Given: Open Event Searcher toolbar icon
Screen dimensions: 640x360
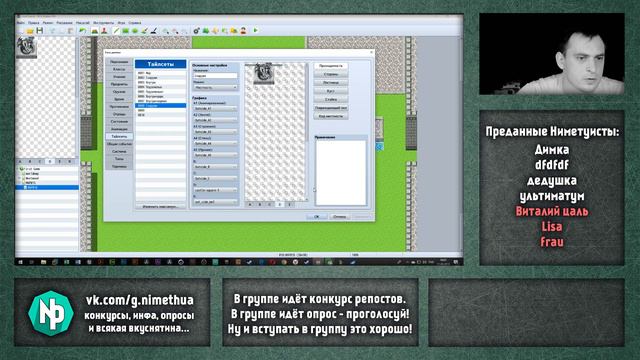Looking at the screenshot, I should coord(224,31).
